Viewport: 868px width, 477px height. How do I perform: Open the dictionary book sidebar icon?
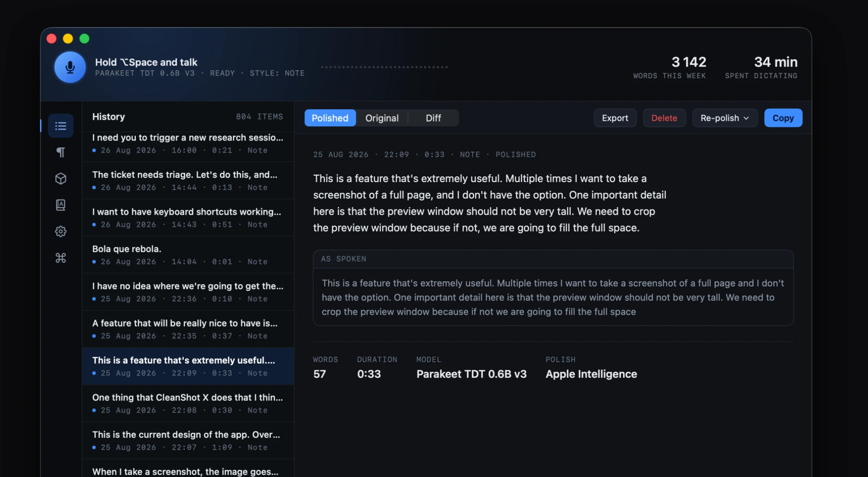pos(61,205)
